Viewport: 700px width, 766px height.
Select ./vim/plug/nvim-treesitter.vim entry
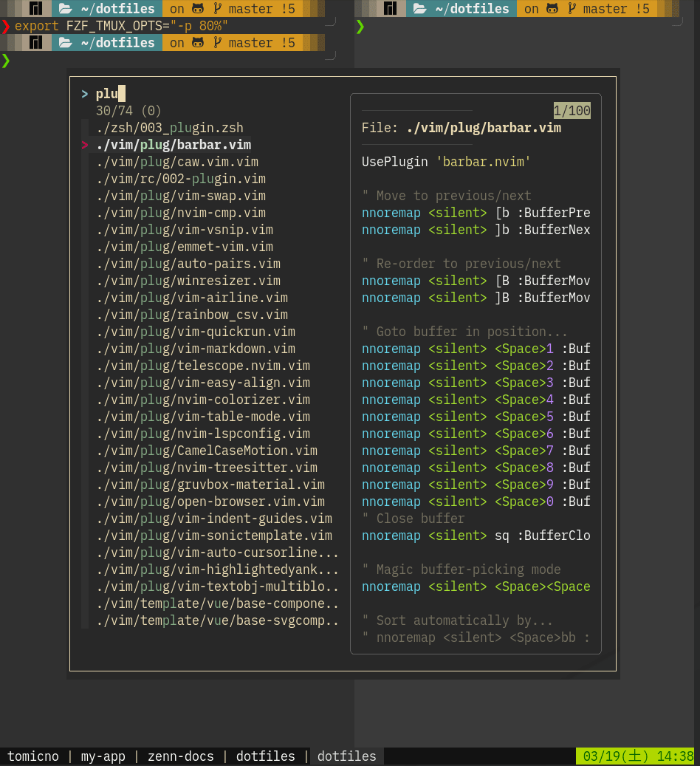207,468
